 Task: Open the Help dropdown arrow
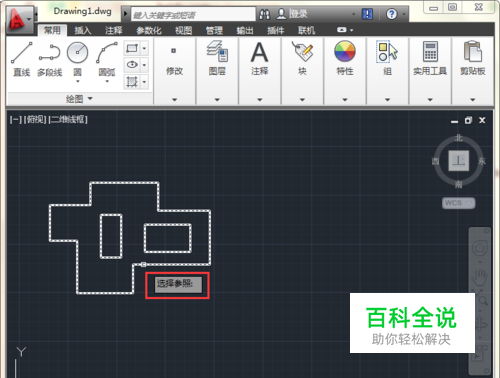(404, 14)
